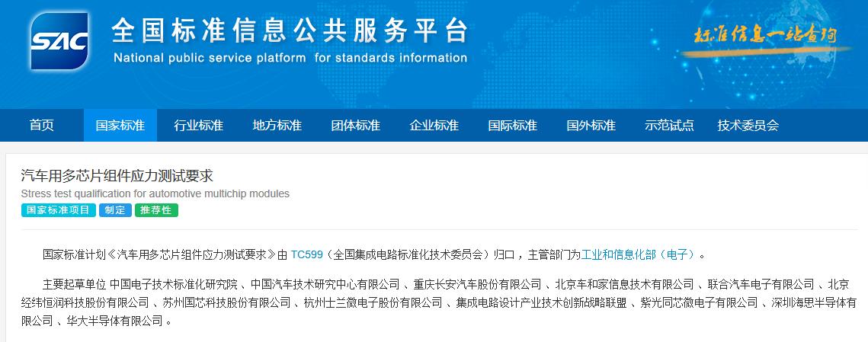Image resolution: width=868 pixels, height=342 pixels.
Task: Click the 全国标准信息公共服务平台 site title
Action: [290, 30]
